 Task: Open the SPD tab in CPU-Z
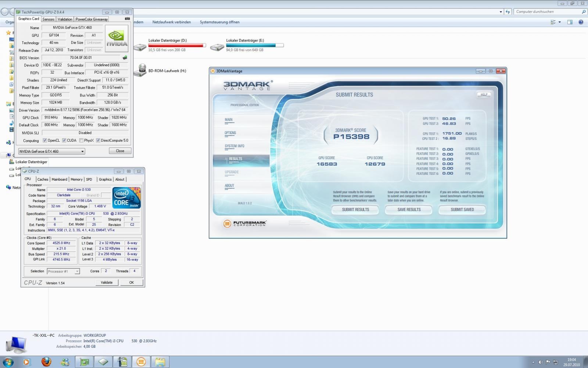[89, 179]
